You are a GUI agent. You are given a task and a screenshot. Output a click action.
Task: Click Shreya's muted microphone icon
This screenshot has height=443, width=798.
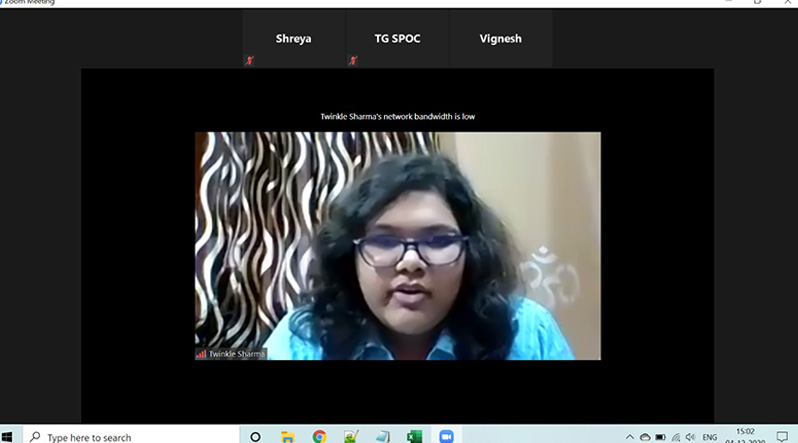coord(249,61)
